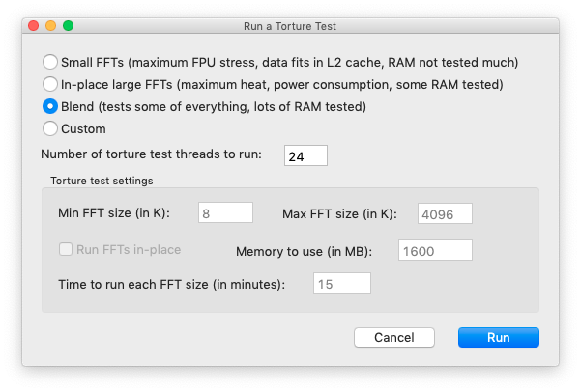Click the Run a Torture Test title bar
581x392 pixels.
point(290,24)
